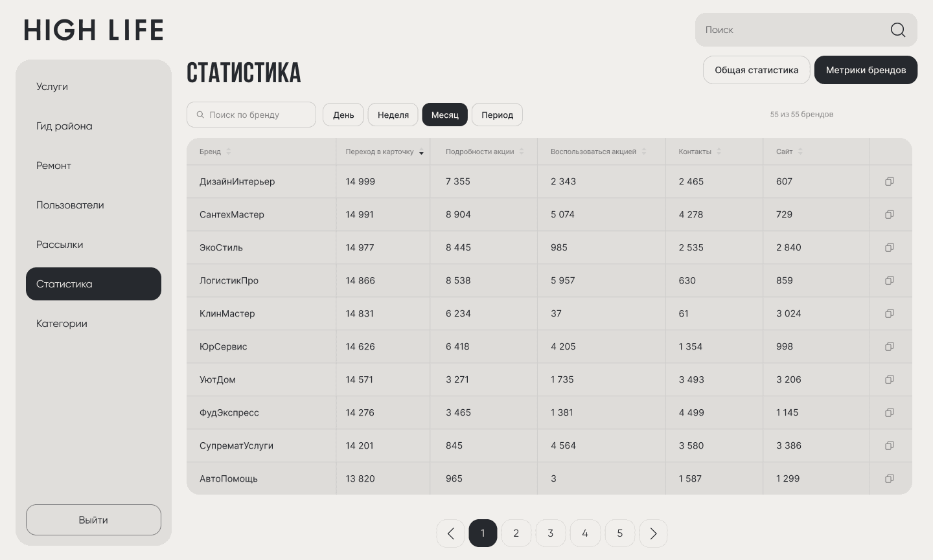Enable the Период filter option
The image size is (933, 560).
pos(497,115)
